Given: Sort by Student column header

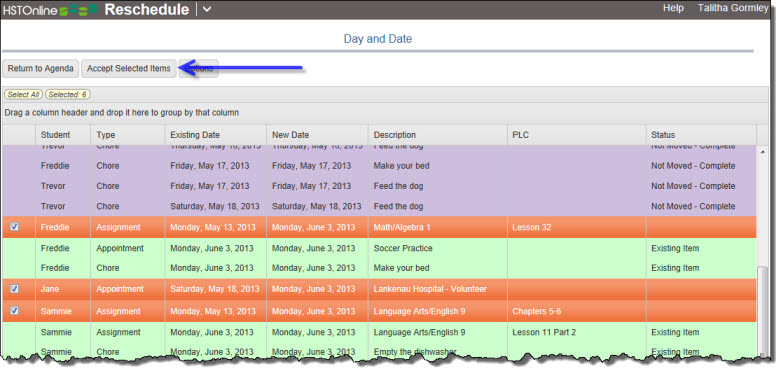Looking at the screenshot, I should click(x=63, y=135).
